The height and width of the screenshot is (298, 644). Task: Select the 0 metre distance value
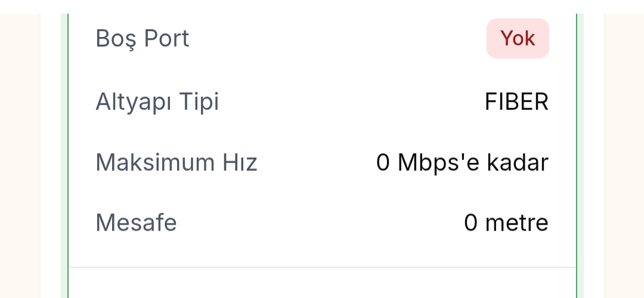pos(506,223)
